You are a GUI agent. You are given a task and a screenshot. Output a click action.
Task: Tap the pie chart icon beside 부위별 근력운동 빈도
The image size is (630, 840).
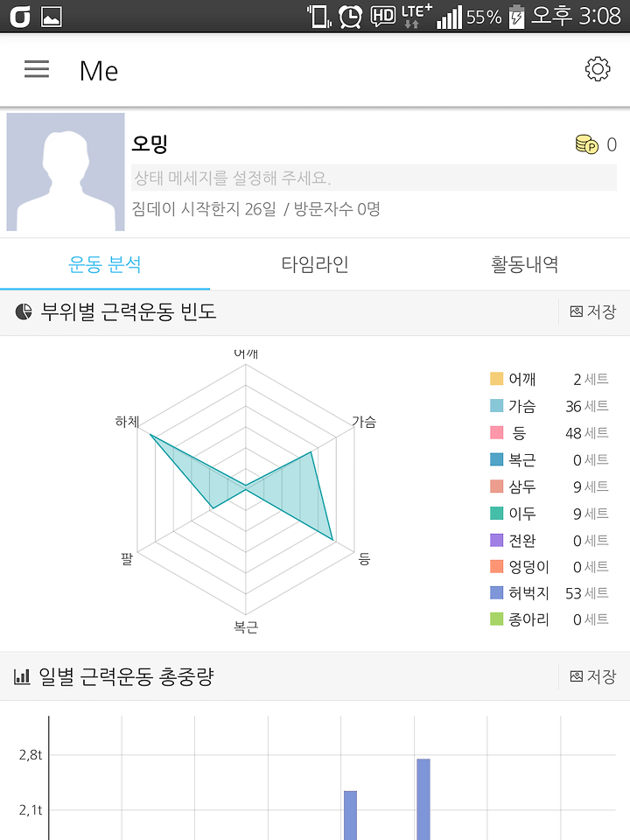pos(23,311)
